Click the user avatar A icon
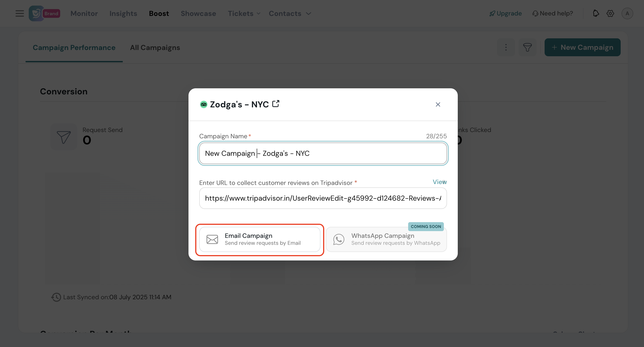 click(x=627, y=13)
